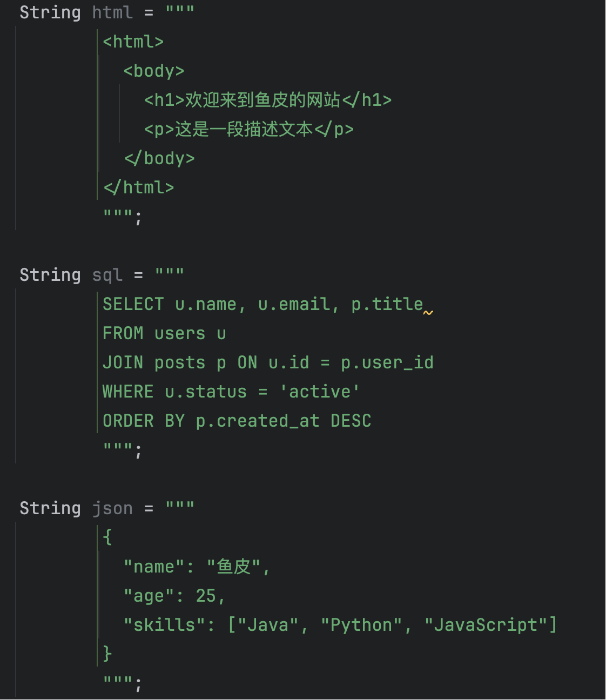Viewport: 606px width, 700px height.
Task: Click "Python" in the skills array
Action: tap(361, 625)
